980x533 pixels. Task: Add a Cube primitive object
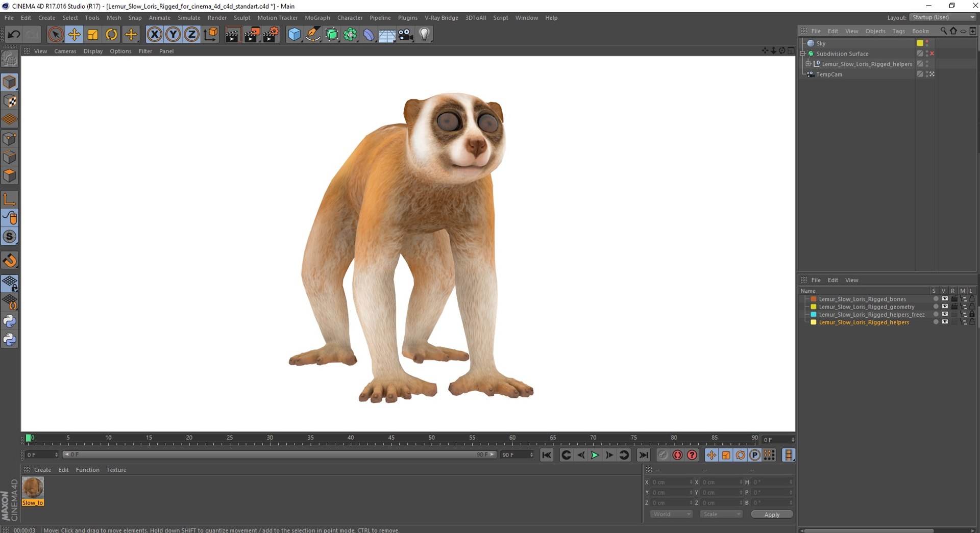[295, 35]
